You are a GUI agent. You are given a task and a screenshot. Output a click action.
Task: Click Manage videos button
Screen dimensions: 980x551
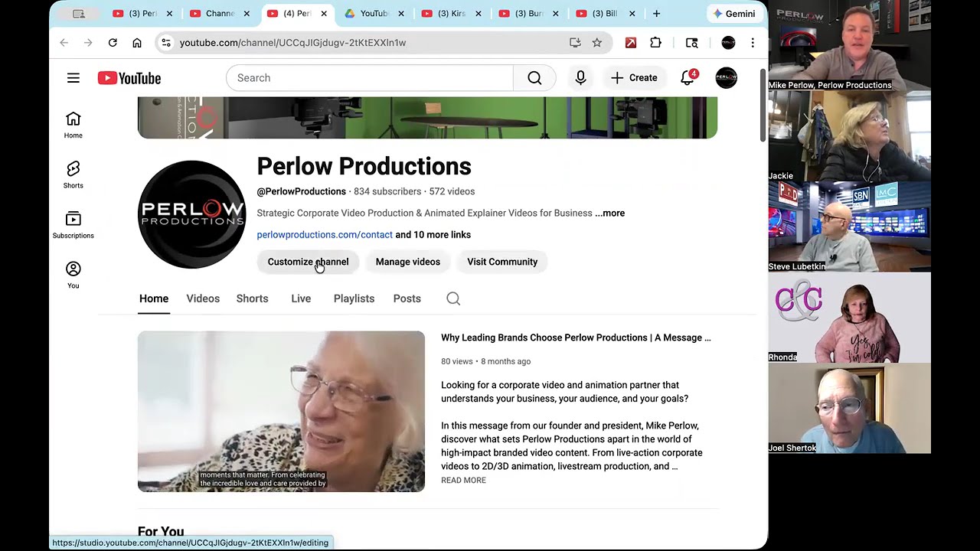tap(408, 262)
